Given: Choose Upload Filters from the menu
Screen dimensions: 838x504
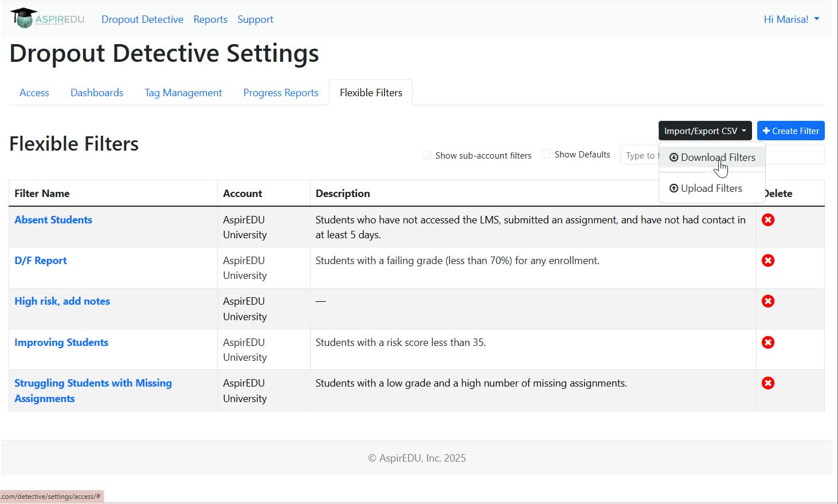Looking at the screenshot, I should [712, 188].
